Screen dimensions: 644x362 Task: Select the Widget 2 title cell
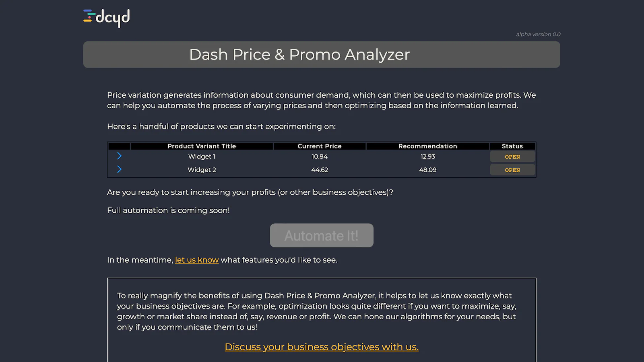202,170
